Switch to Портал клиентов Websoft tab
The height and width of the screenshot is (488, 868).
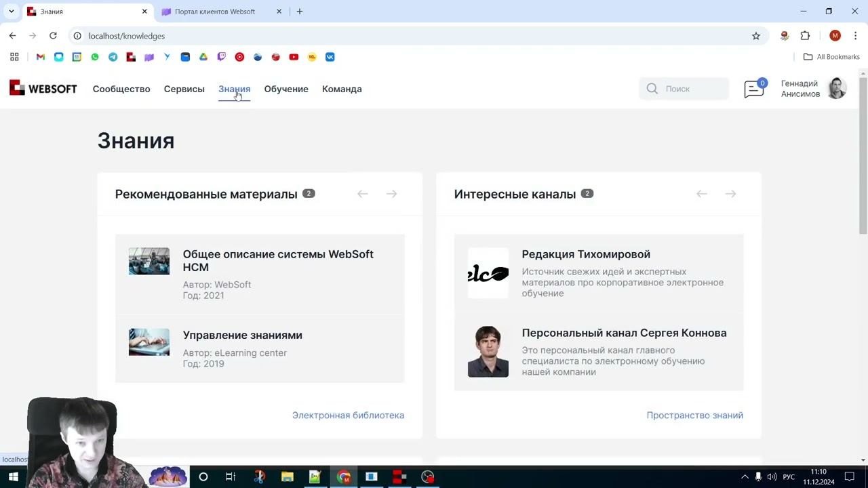[x=222, y=12]
